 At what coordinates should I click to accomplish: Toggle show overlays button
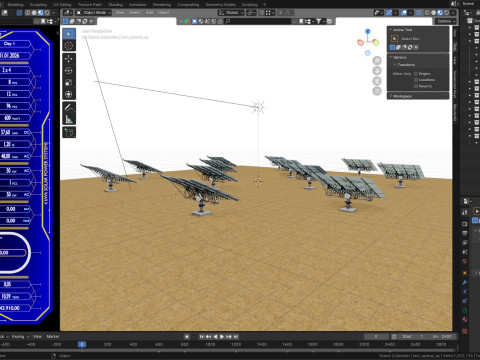pos(404,13)
